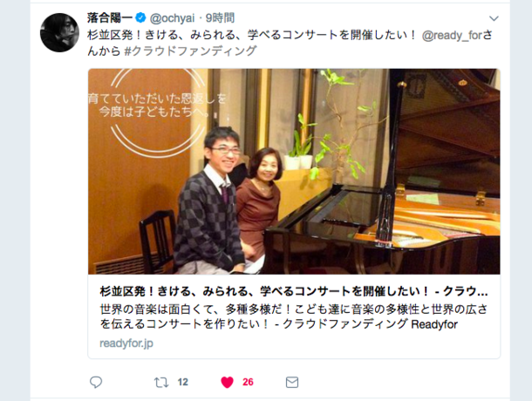Open the #クラウドファンディング hashtag

190,51
